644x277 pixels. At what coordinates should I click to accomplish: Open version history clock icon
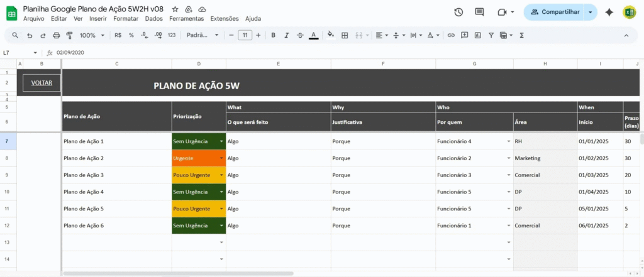pyautogui.click(x=458, y=12)
